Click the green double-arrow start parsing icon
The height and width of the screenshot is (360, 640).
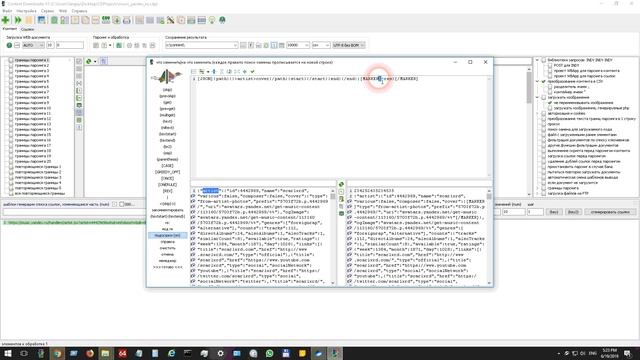[18, 20]
